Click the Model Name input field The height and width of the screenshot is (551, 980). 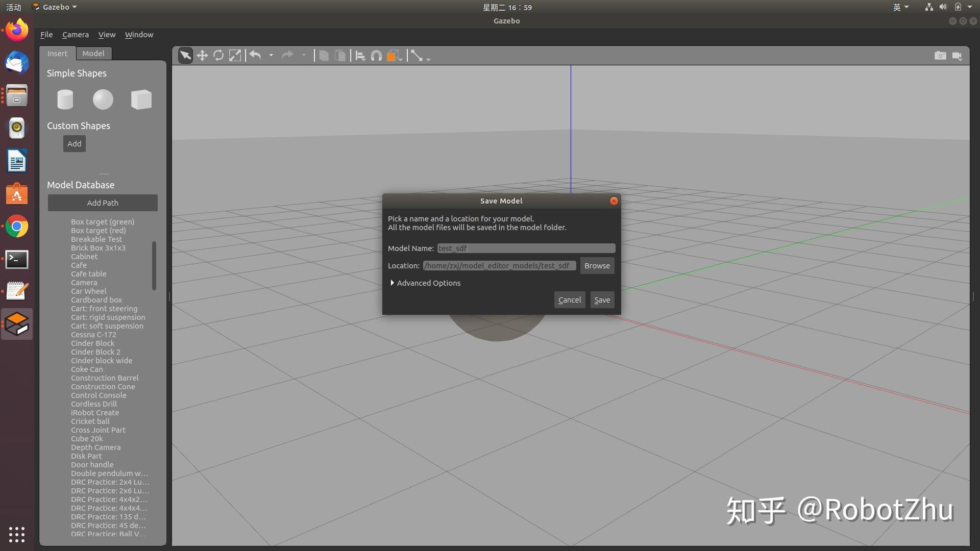coord(526,248)
